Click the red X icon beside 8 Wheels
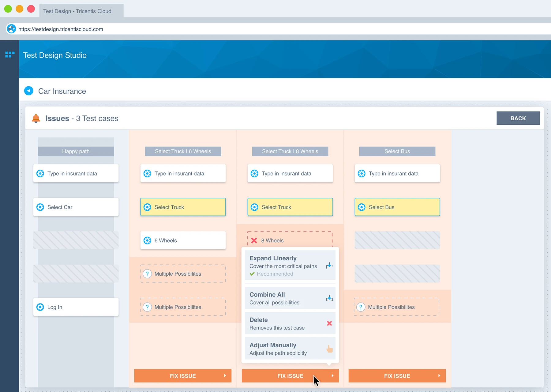This screenshot has height=392, width=551. pyautogui.click(x=254, y=240)
